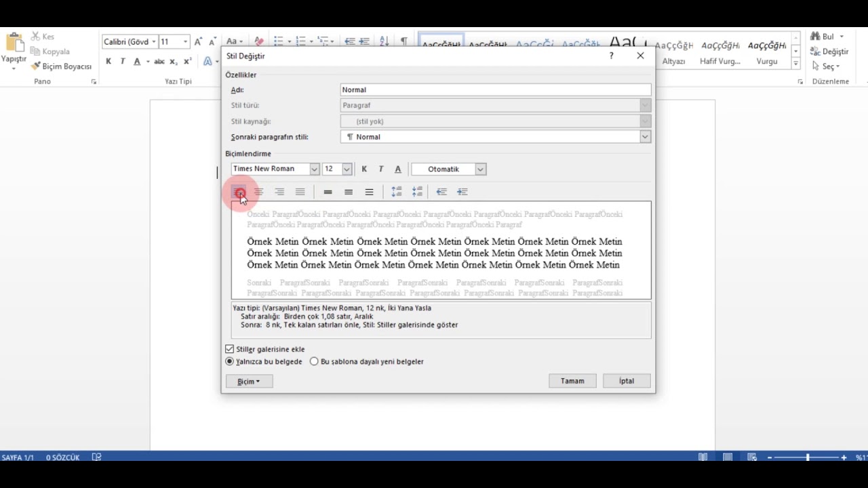The image size is (868, 488).
Task: Open ribbon font size 11 dropdown
Action: pyautogui.click(x=185, y=42)
